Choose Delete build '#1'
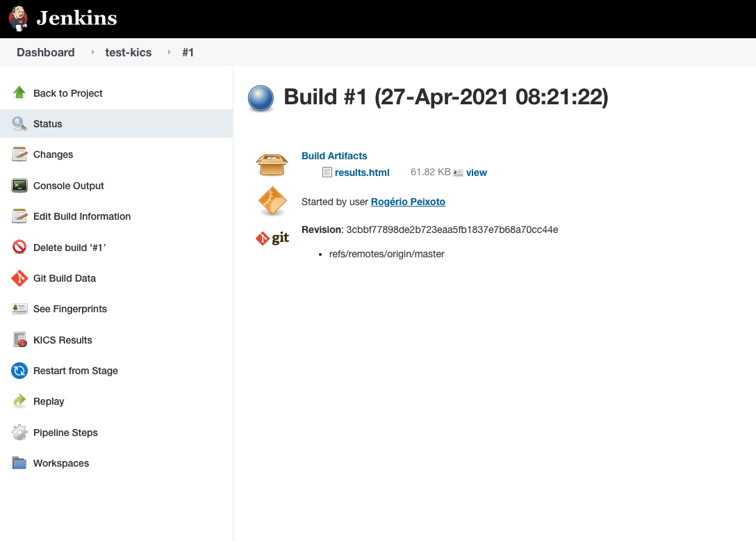This screenshot has height=541, width=756. click(69, 248)
